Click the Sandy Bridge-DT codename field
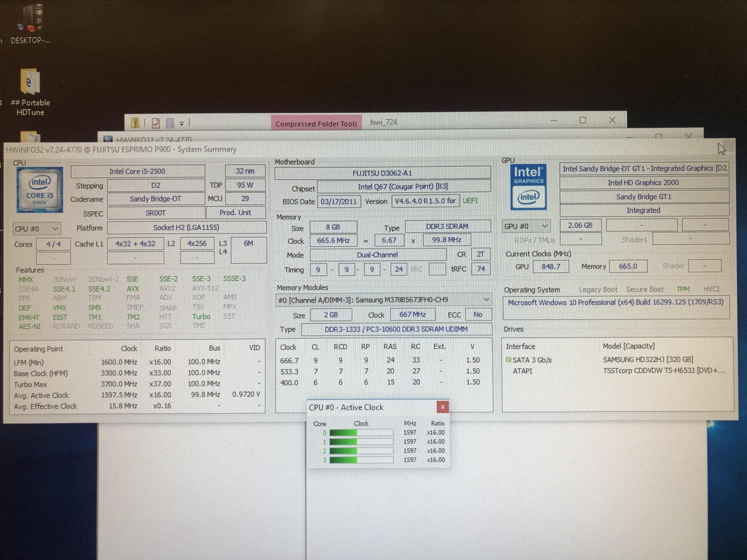This screenshot has height=560, width=747. [156, 199]
